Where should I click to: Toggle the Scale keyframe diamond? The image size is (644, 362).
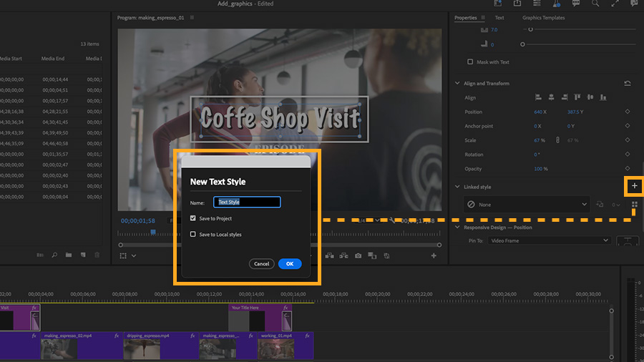(627, 140)
